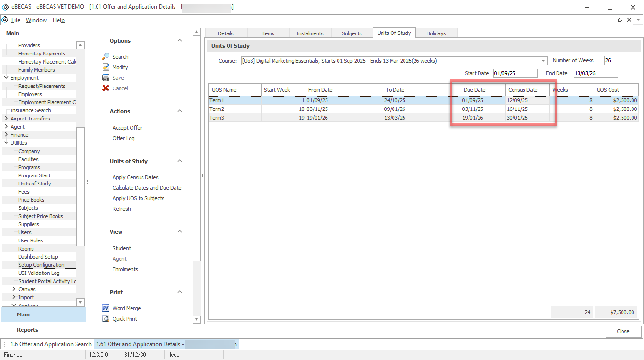The image size is (644, 360).
Task: Click the Modify pencil icon
Action: [106, 67]
